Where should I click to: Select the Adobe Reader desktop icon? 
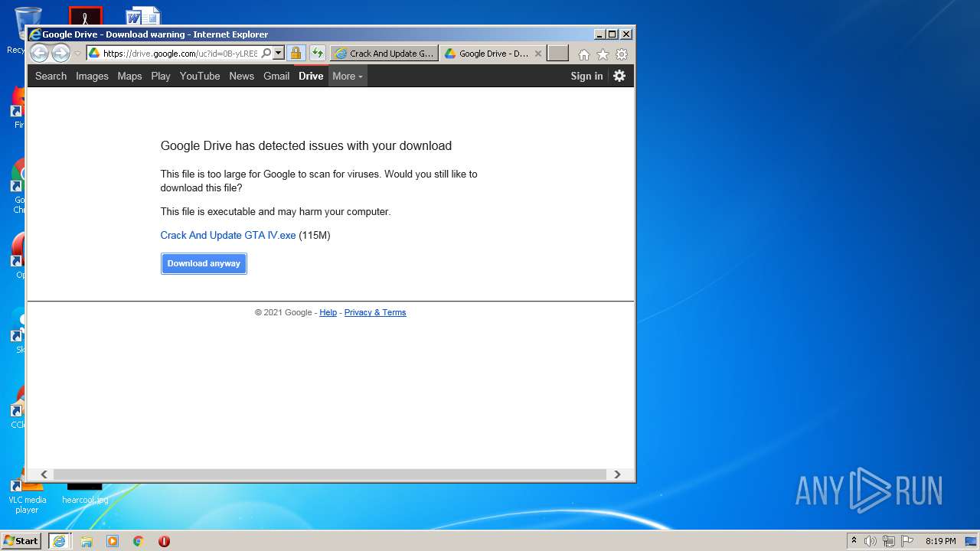[85, 16]
